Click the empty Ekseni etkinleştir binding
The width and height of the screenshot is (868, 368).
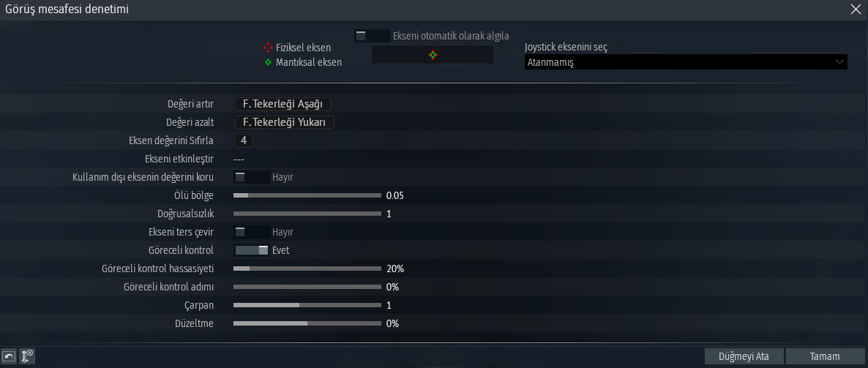[x=239, y=159]
